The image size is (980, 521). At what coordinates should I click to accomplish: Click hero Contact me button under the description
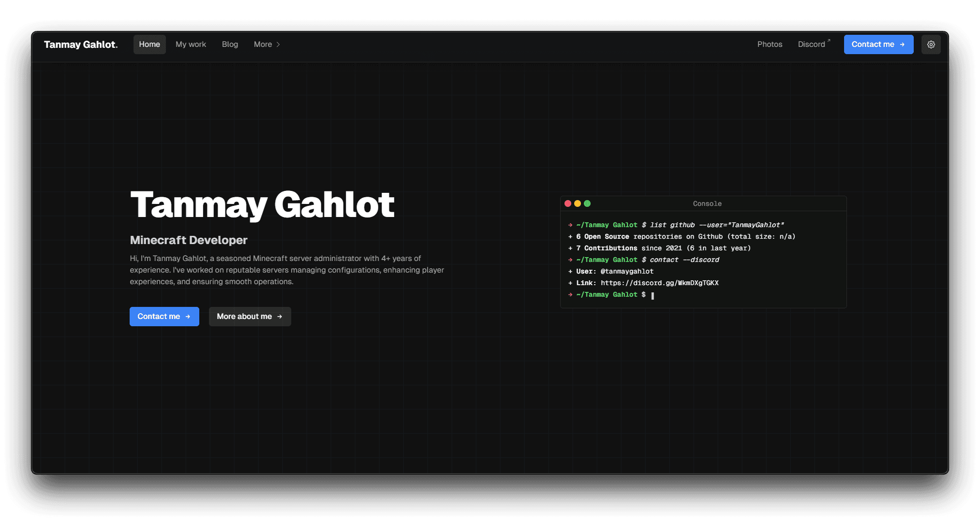[164, 317]
